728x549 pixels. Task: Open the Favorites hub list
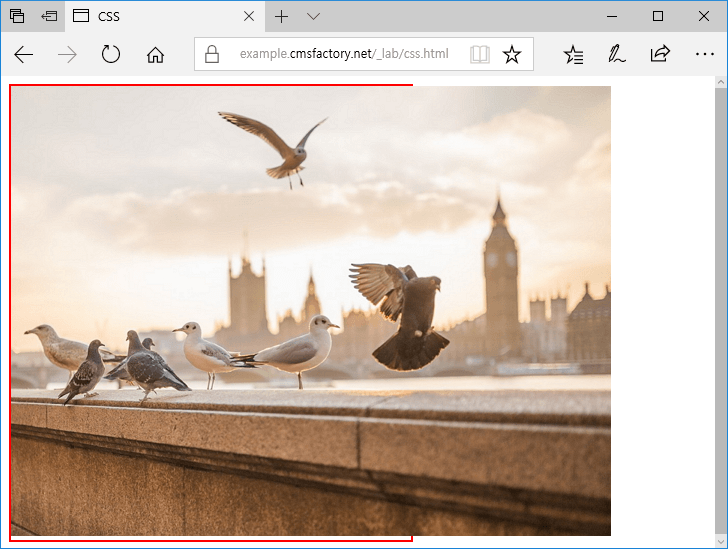pyautogui.click(x=573, y=55)
